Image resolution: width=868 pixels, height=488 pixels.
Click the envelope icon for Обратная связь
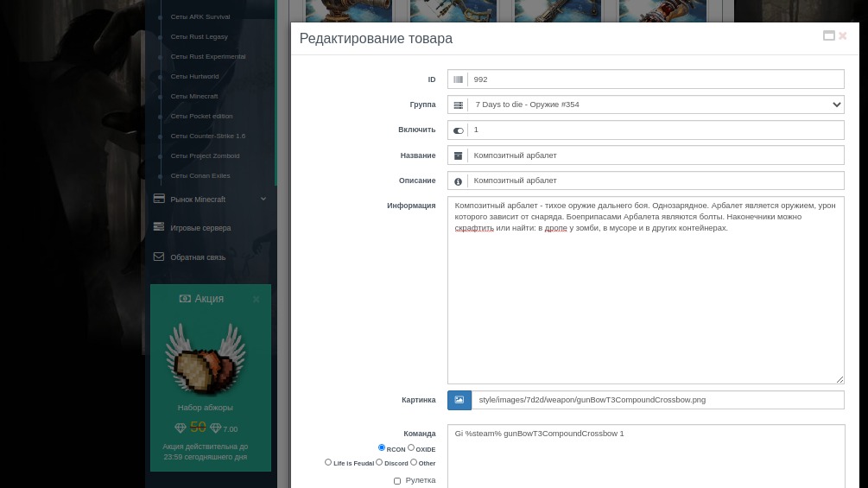click(159, 257)
